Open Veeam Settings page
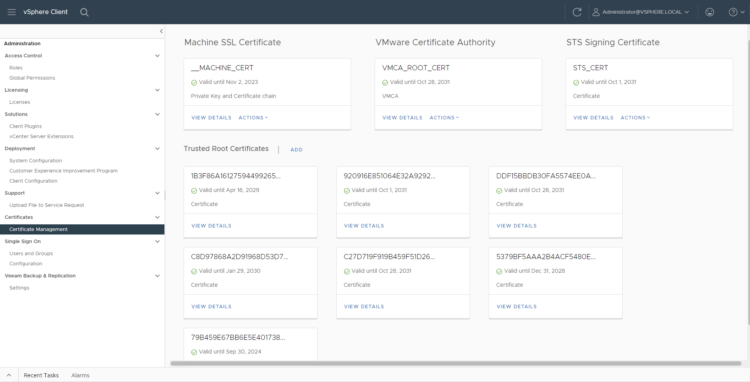The image size is (750, 382). coord(19,288)
